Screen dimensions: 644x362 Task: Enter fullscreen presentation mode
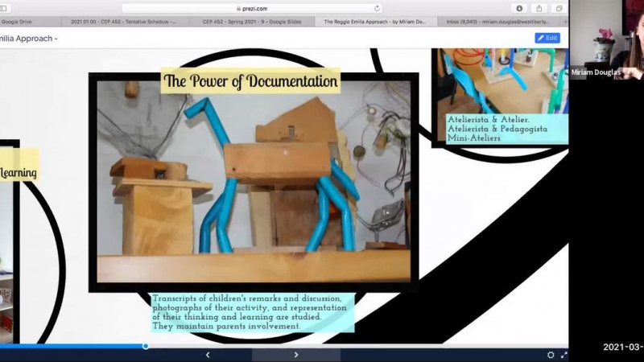[563, 355]
